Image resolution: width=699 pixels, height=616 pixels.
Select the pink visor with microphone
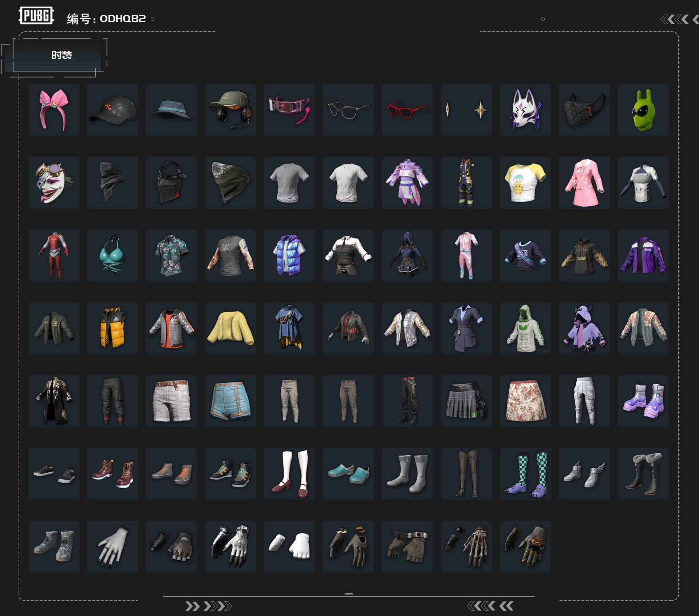[x=289, y=110]
